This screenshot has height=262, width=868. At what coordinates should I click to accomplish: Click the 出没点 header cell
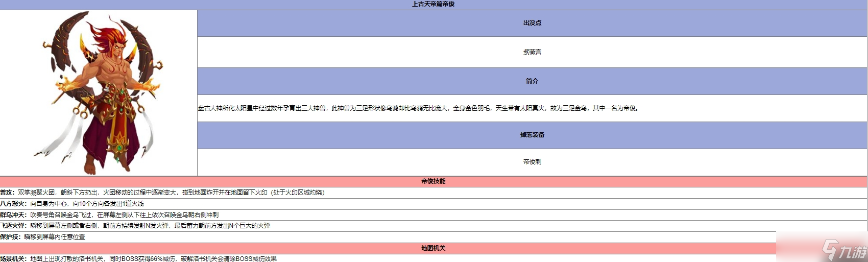(532, 23)
